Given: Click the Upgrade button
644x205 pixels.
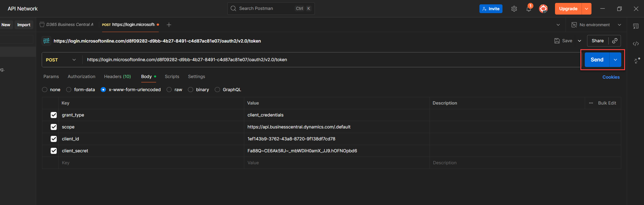Looking at the screenshot, I should (x=568, y=9).
